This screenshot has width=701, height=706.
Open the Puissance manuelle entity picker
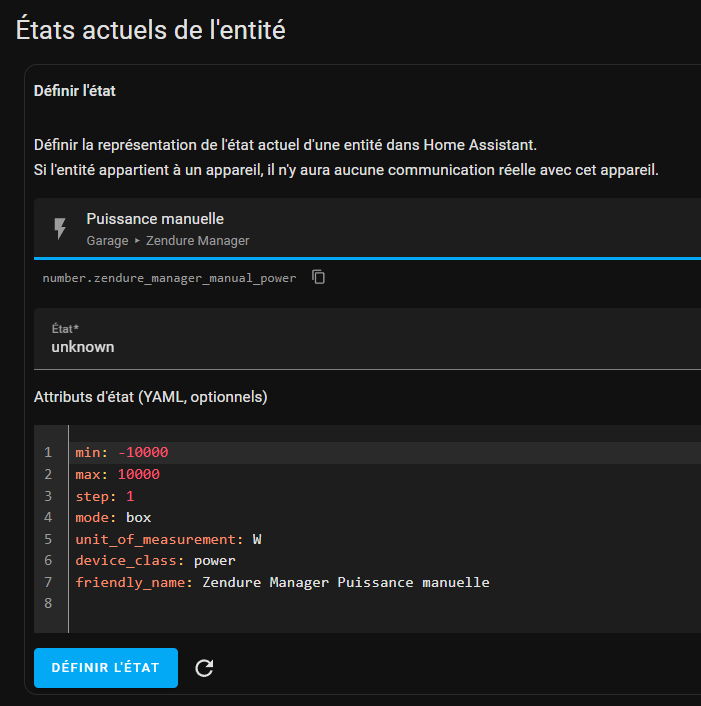tap(367, 229)
